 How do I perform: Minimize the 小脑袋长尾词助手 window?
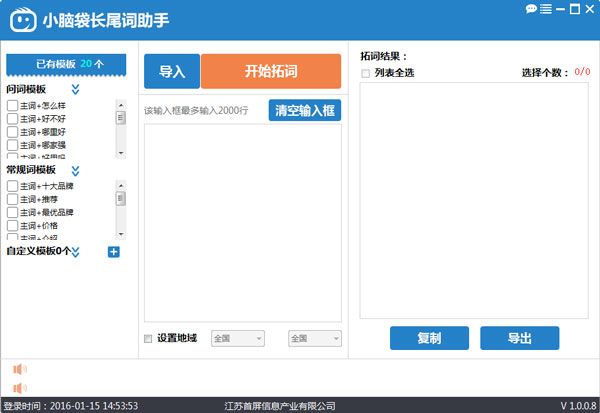click(x=560, y=9)
